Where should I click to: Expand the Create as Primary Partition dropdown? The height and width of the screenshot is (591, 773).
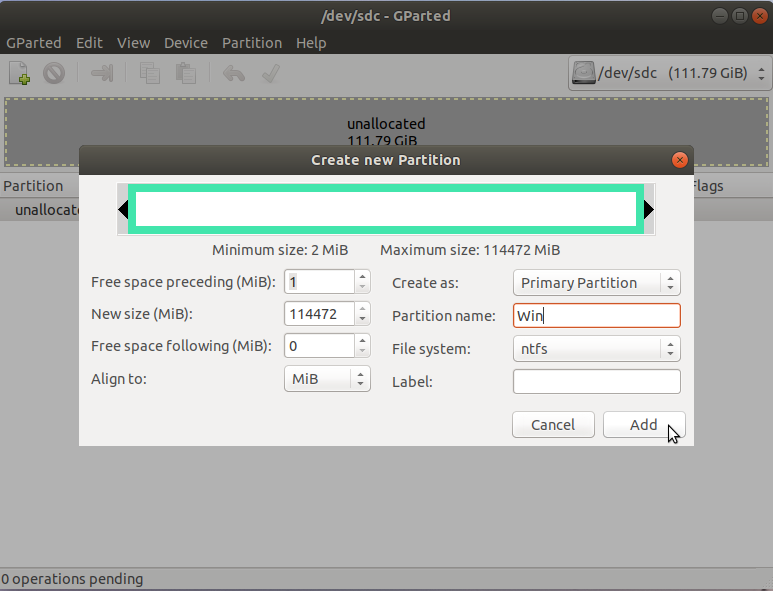pyautogui.click(x=596, y=283)
